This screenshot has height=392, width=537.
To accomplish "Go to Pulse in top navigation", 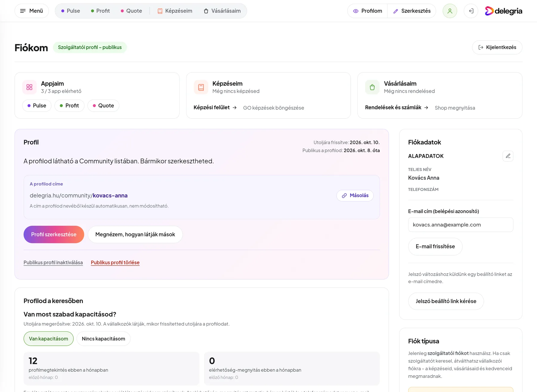I will click(70, 11).
